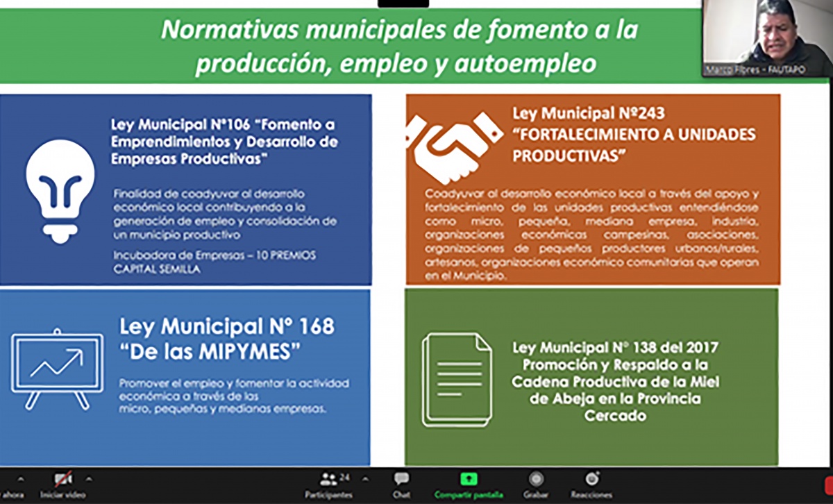Screen dimensions: 833x504
Task: Open the chevron next to Iniciar video
Action: (88, 478)
